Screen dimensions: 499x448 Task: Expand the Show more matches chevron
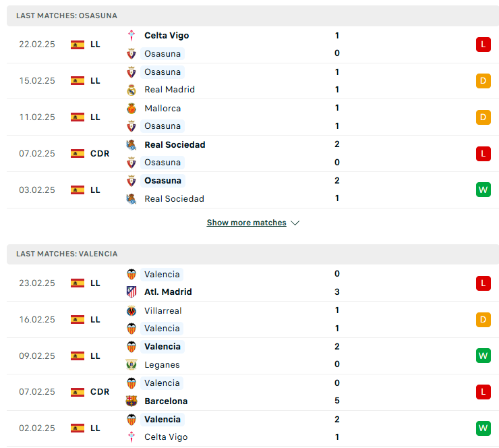tap(295, 223)
